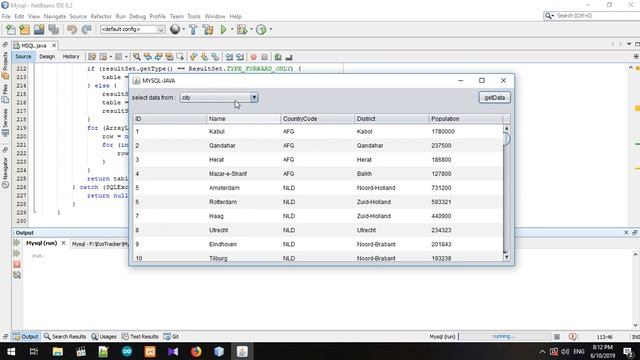Click the green Run Project arrow
This screenshot has width=640, height=360.
click(x=223, y=29)
